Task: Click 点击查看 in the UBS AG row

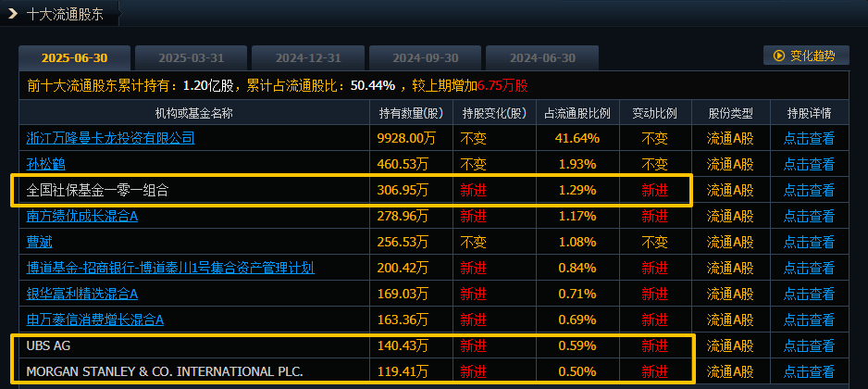Action: click(x=809, y=345)
